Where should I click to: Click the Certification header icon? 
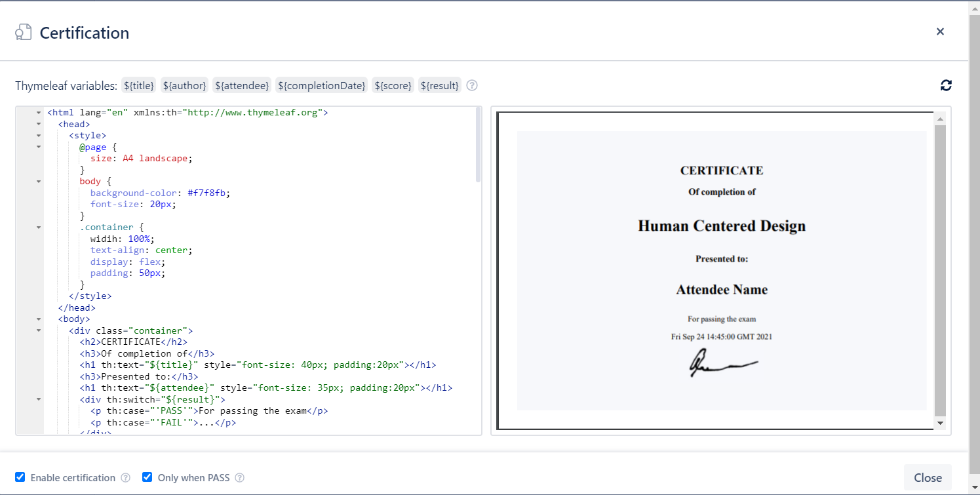click(24, 33)
